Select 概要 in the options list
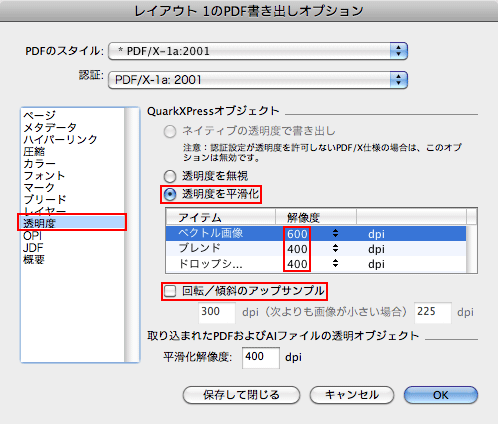Viewport: 498px width, 424px height. [x=34, y=259]
